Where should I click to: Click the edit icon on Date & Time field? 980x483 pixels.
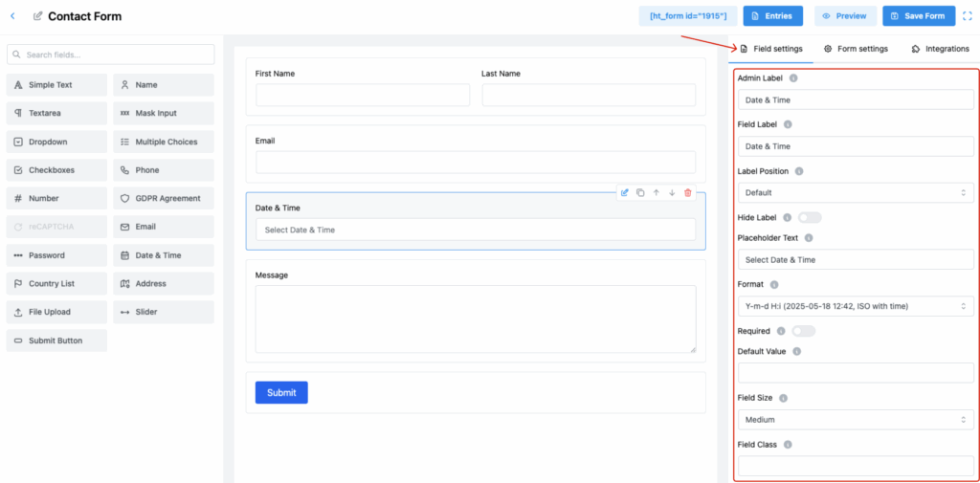tap(625, 193)
